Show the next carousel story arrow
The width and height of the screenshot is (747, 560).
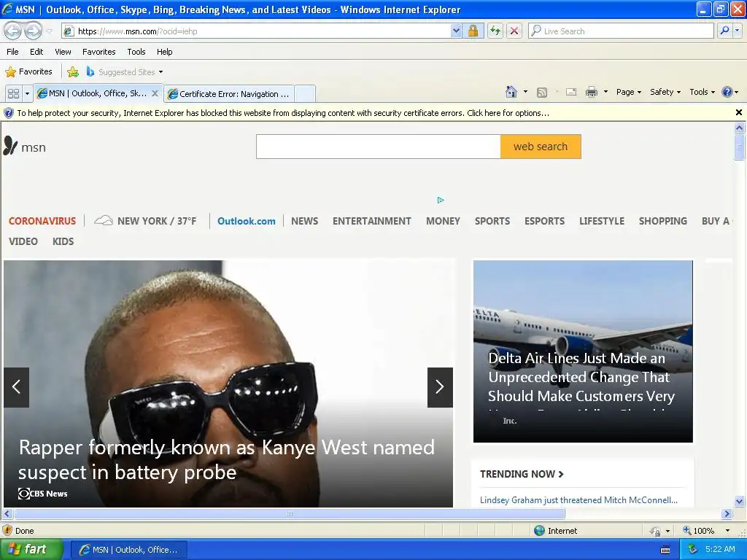point(440,387)
